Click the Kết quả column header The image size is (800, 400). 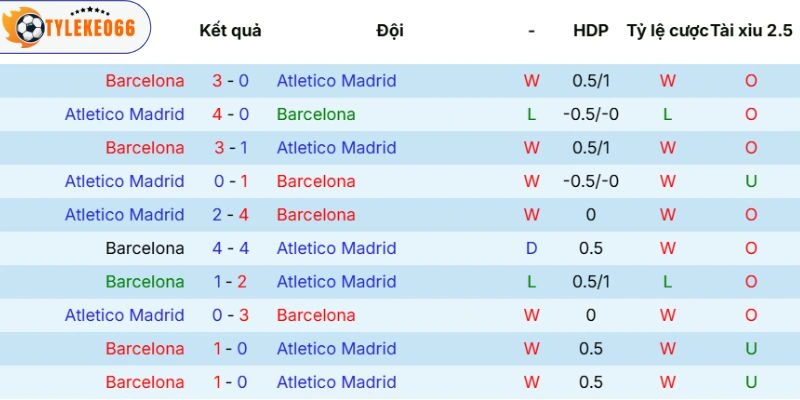pyautogui.click(x=230, y=30)
